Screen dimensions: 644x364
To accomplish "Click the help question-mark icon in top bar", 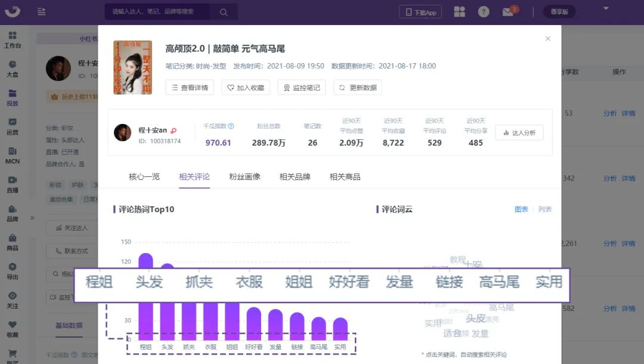I will coord(484,11).
